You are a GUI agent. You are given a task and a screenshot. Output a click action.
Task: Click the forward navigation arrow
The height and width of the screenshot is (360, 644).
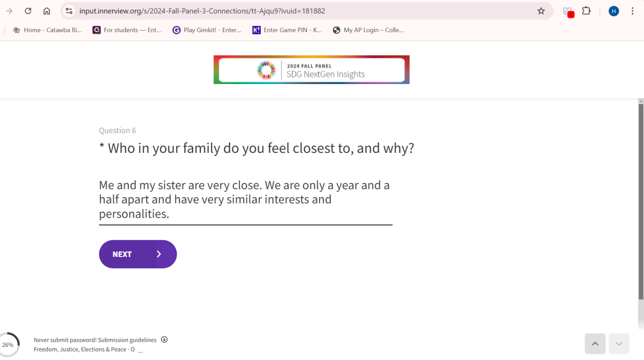coord(9,11)
